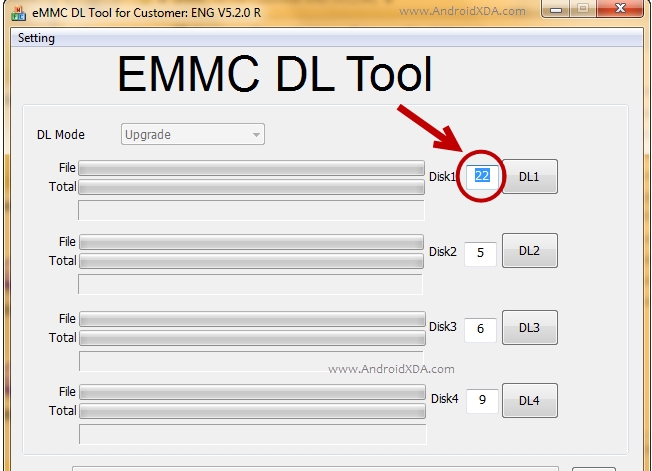The image size is (652, 471).
Task: Click the Disk1 File progress bar
Action: (252, 168)
